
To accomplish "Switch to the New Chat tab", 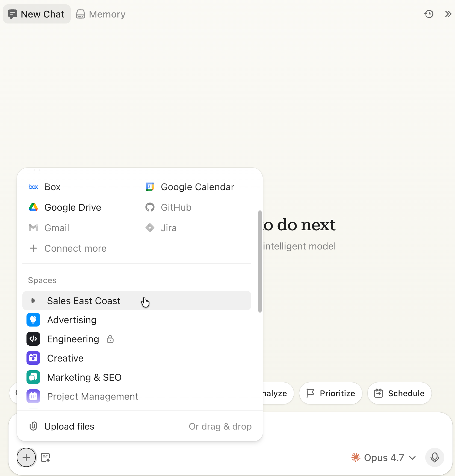I will click(x=37, y=14).
